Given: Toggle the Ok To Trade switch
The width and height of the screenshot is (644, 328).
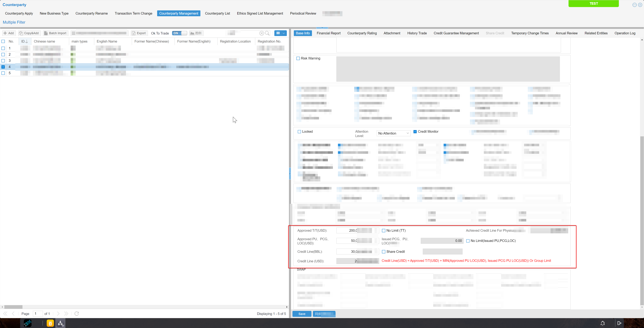Looking at the screenshot, I should point(179,33).
